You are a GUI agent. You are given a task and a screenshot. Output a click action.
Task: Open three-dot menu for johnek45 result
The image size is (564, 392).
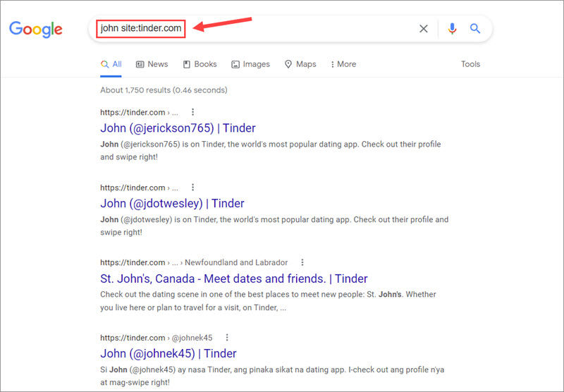coord(227,337)
